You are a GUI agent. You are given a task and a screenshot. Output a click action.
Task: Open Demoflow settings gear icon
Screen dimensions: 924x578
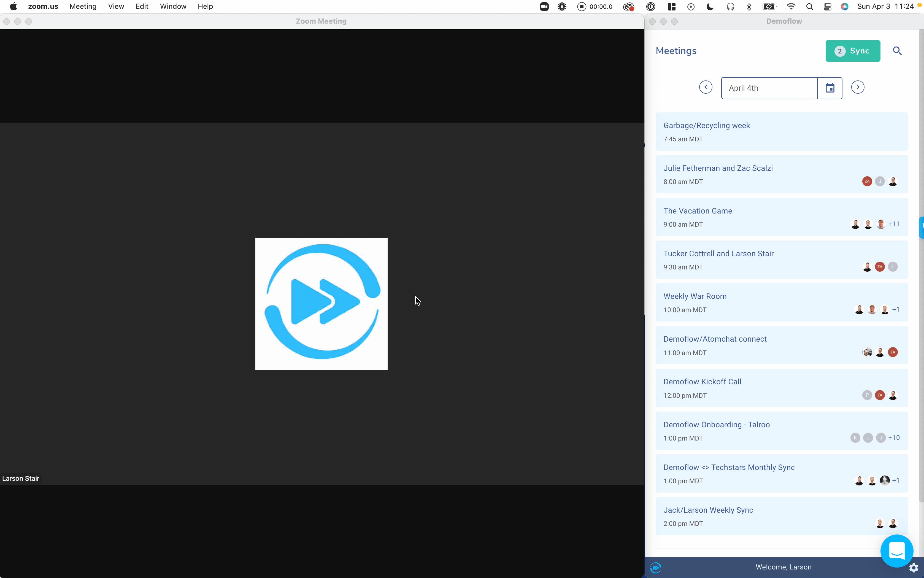pos(914,568)
